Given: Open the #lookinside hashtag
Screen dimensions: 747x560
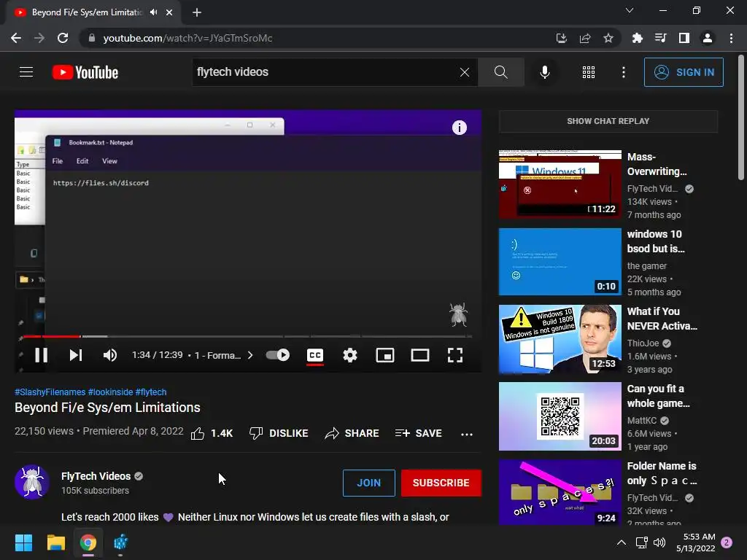Looking at the screenshot, I should click(x=111, y=392).
